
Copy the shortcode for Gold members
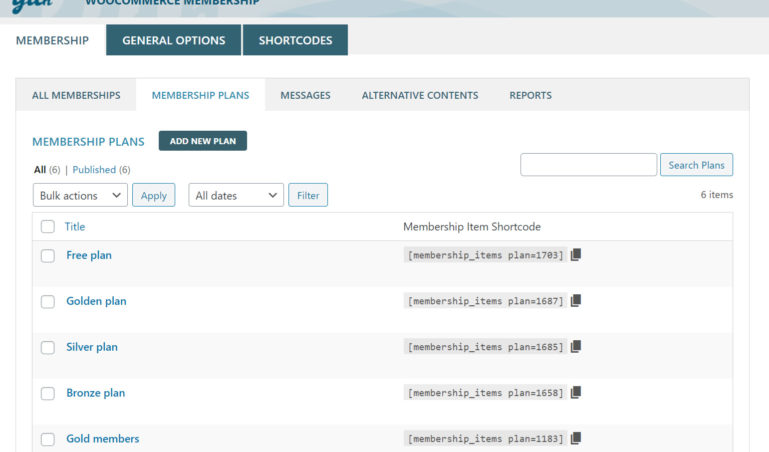576,438
